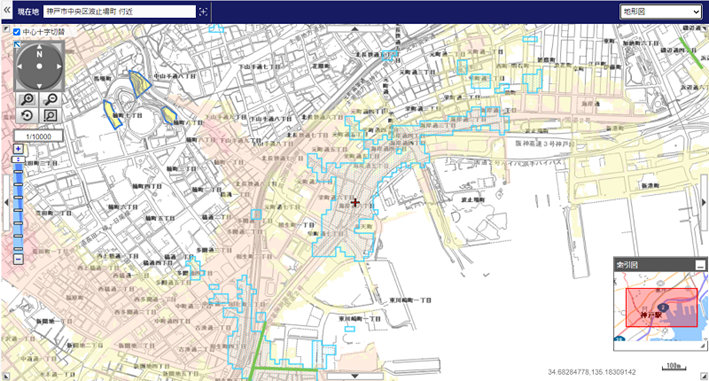The height and width of the screenshot is (381, 709).
Task: Pan north using compass up arrow
Action: tap(39, 47)
